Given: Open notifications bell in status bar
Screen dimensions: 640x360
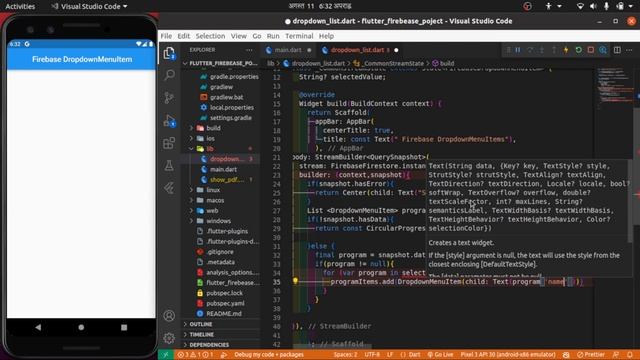Looking at the screenshot, I should tap(630, 355).
